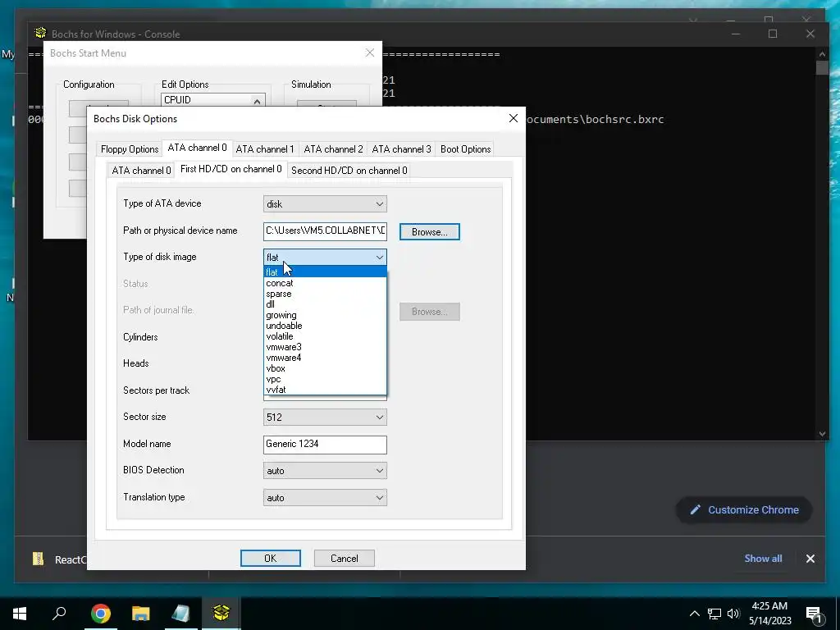The height and width of the screenshot is (630, 840).
Task: Open the Translation type dropdown
Action: [325, 498]
